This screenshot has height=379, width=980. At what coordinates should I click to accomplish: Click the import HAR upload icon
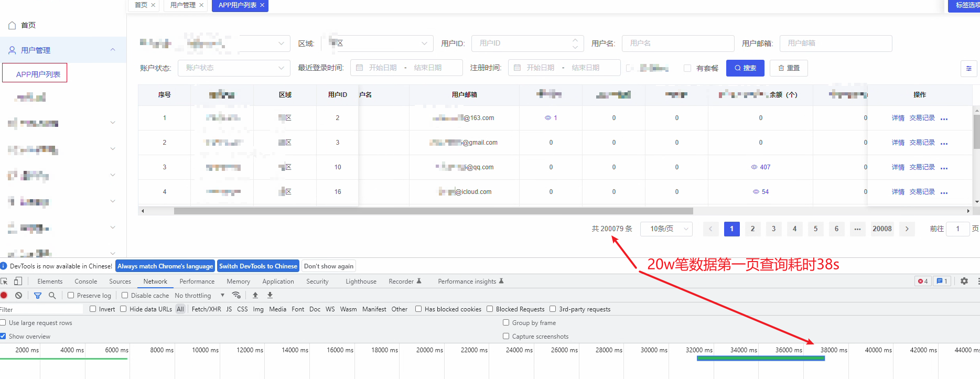[x=255, y=296]
